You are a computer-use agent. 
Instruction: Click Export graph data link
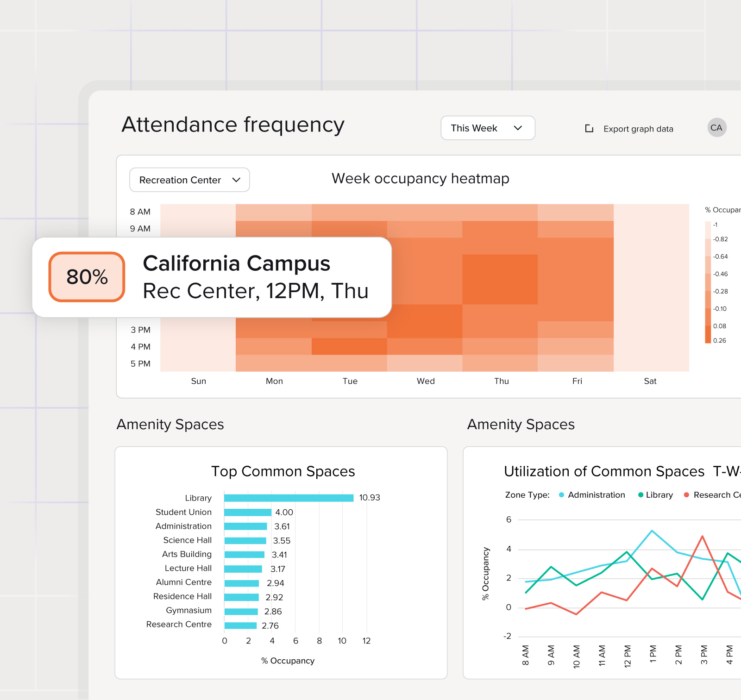[x=638, y=129]
